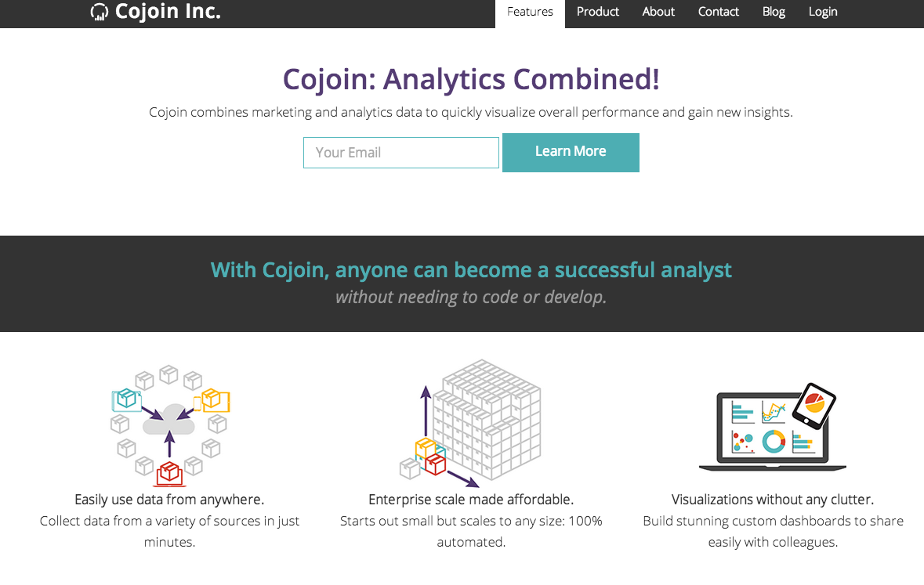Viewport: 924px width, 585px height.
Task: Visit the Blog from the navbar
Action: click(774, 12)
